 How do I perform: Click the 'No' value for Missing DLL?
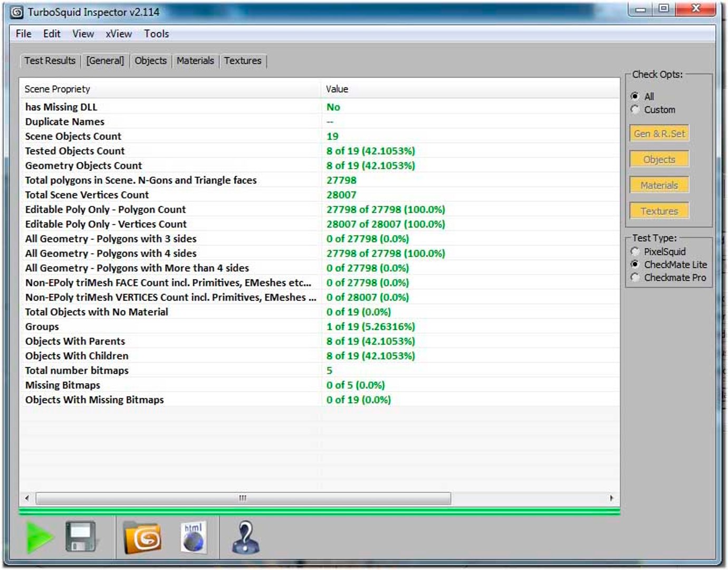point(333,107)
